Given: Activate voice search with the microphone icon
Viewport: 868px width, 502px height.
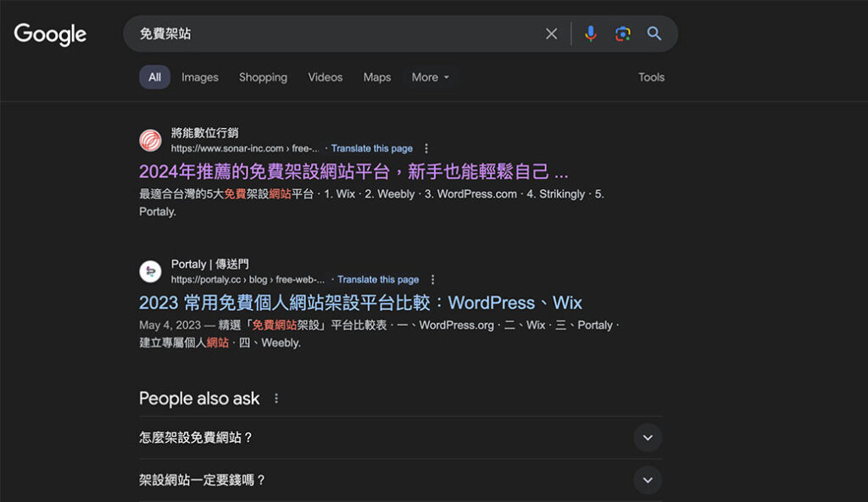Looking at the screenshot, I should coord(591,33).
